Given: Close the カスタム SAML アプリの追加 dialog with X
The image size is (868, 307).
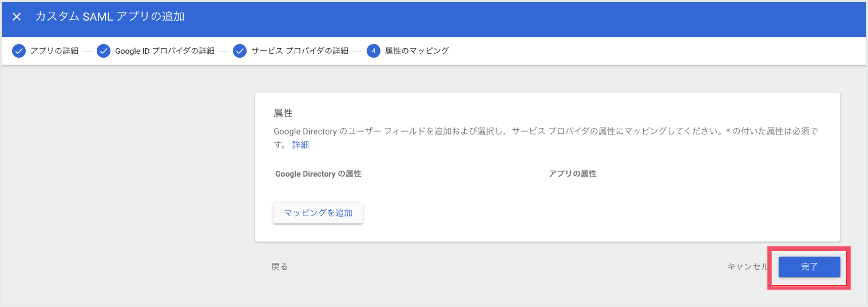Looking at the screenshot, I should tap(17, 17).
